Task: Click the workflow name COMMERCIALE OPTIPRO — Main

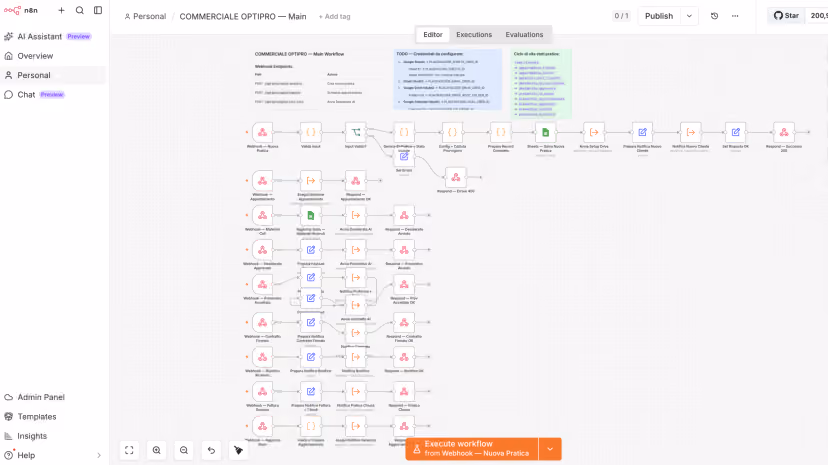Action: pos(243,16)
